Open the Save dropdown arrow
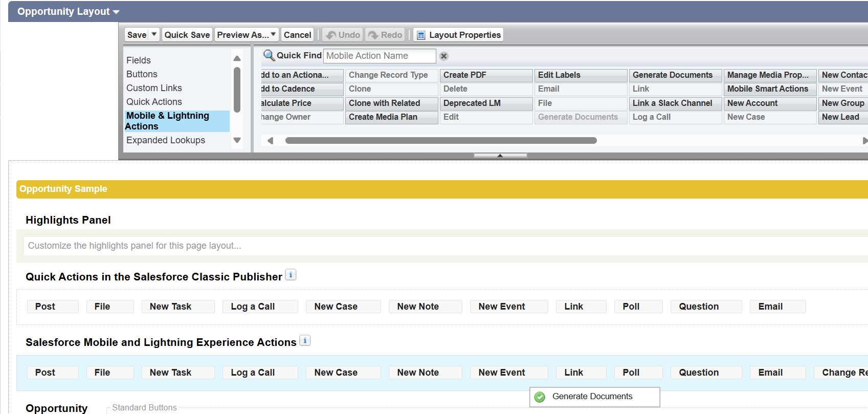Image resolution: width=868 pixels, height=414 pixels. (x=154, y=35)
